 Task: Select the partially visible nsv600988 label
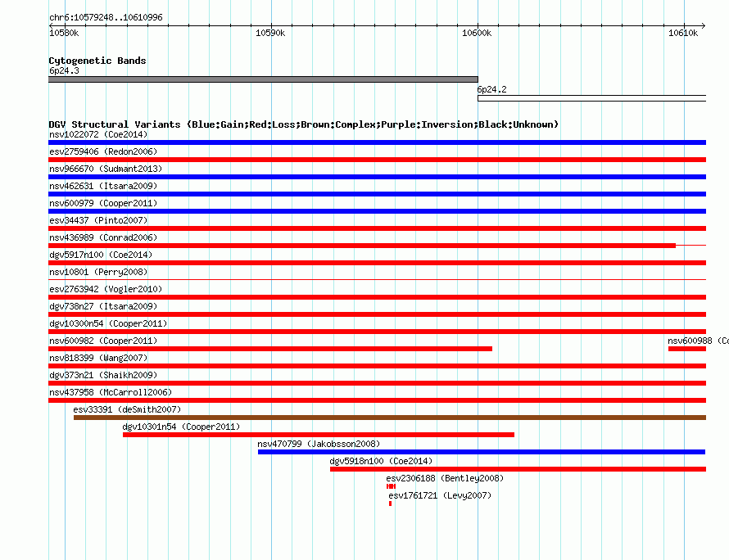698,341
